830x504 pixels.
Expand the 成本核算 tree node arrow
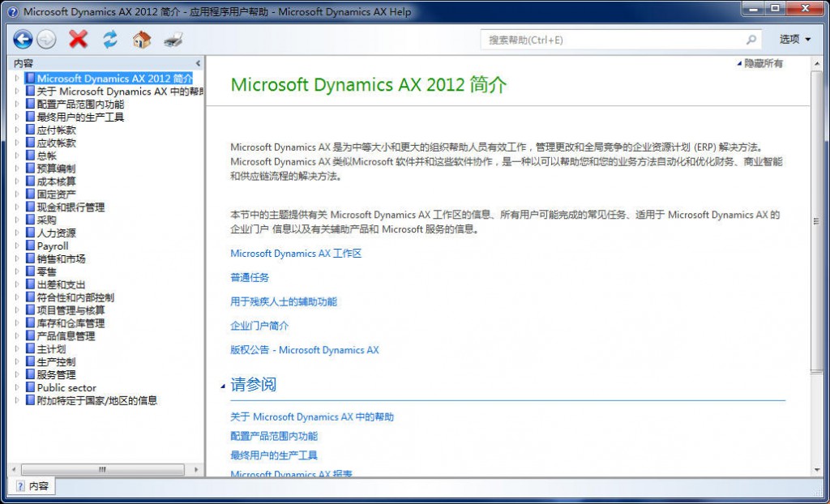17,182
